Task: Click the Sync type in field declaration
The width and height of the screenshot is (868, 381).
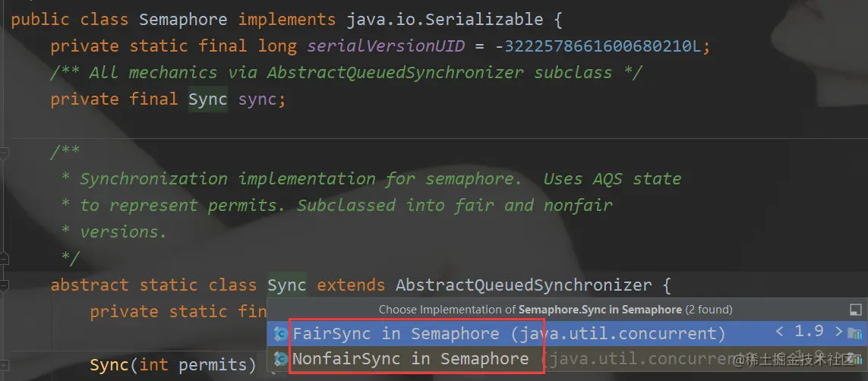Action: click(207, 99)
